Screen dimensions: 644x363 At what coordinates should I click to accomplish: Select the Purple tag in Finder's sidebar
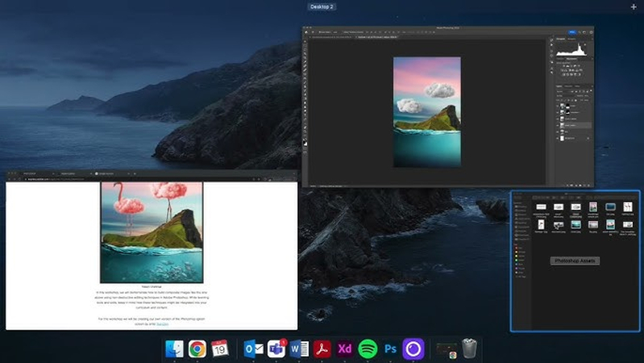pos(519,269)
